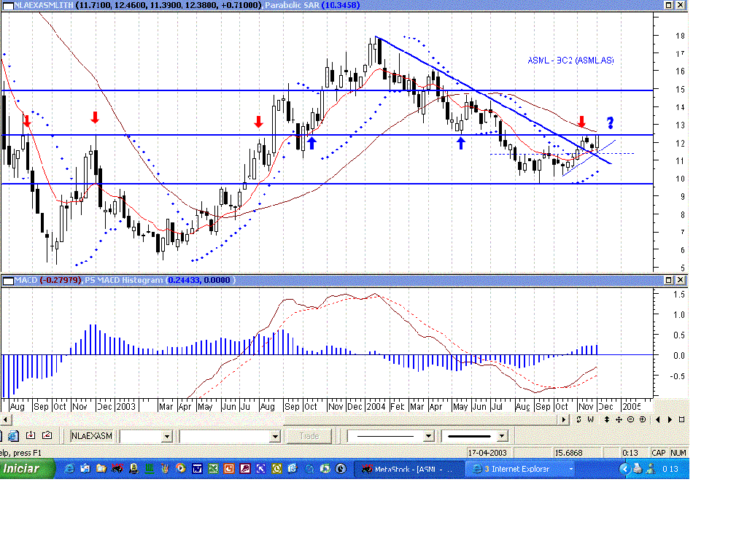747x560 pixels.
Task: Click the four-way pan arrows icon
Action: pos(619,419)
